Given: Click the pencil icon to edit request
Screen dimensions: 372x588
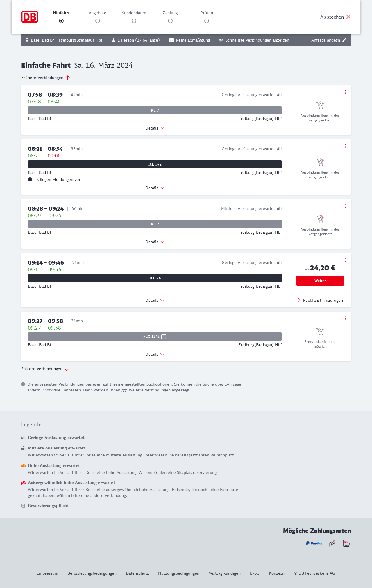Looking at the screenshot, I should (x=344, y=40).
